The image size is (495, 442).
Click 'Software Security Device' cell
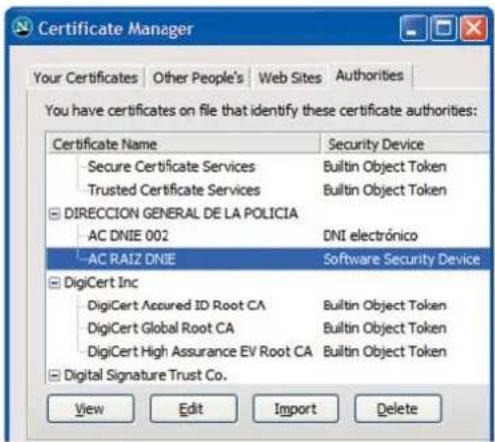(x=402, y=259)
